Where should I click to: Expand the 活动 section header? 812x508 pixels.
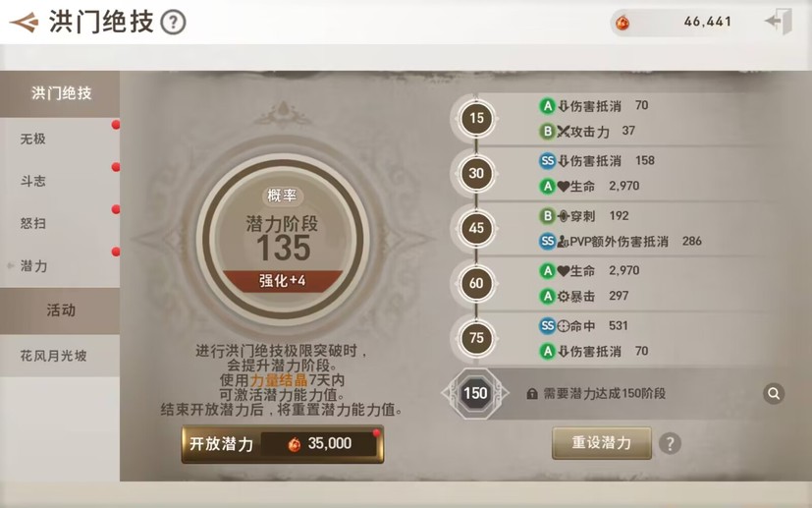pyautogui.click(x=60, y=310)
